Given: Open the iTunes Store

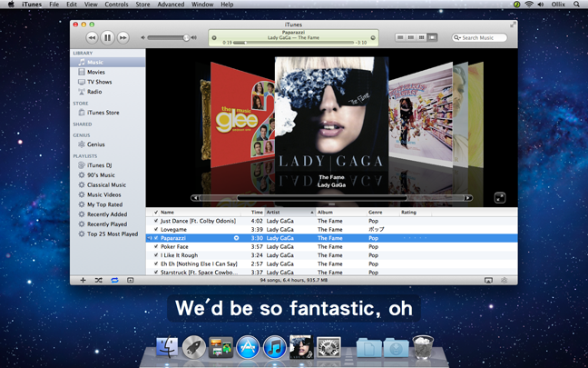Looking at the screenshot, I should [108, 113].
